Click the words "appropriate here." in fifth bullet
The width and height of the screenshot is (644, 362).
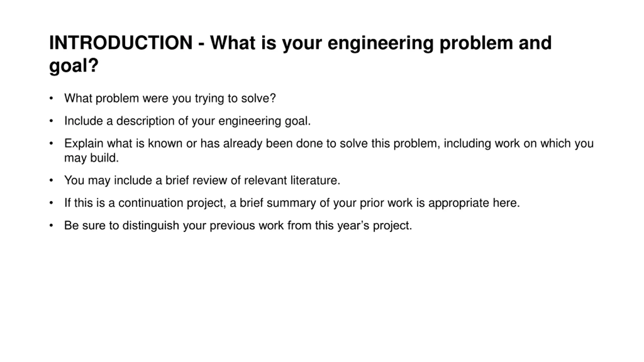(x=474, y=203)
